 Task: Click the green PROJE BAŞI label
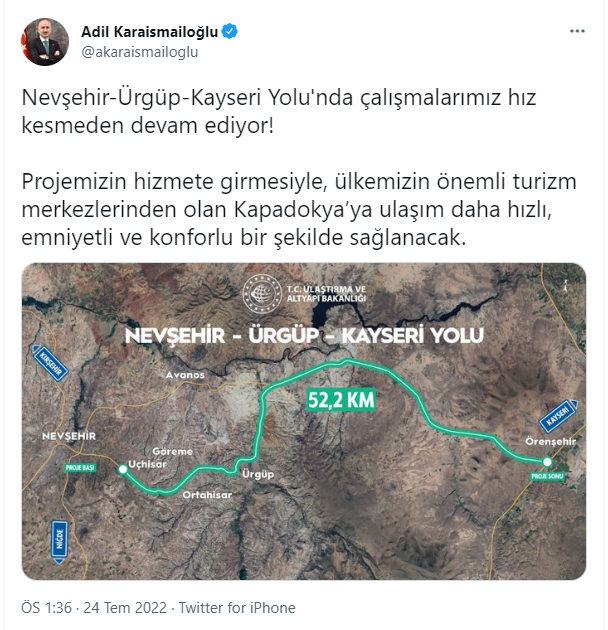(80, 468)
